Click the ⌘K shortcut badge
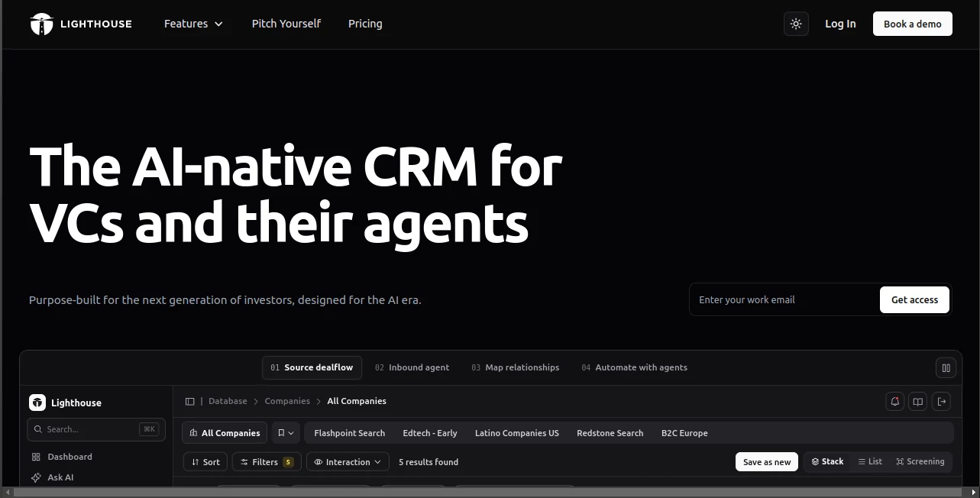Image resolution: width=980 pixels, height=498 pixels. tap(149, 429)
